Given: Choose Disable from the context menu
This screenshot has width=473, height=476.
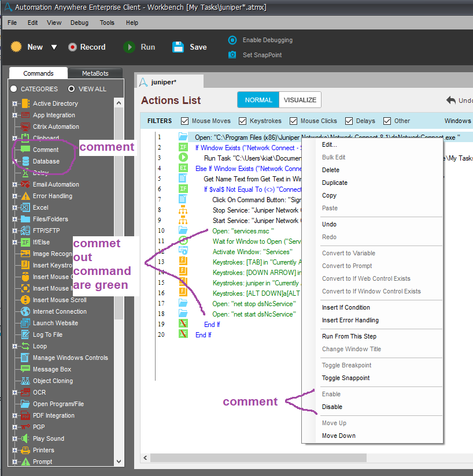Looking at the screenshot, I should (x=332, y=407).
